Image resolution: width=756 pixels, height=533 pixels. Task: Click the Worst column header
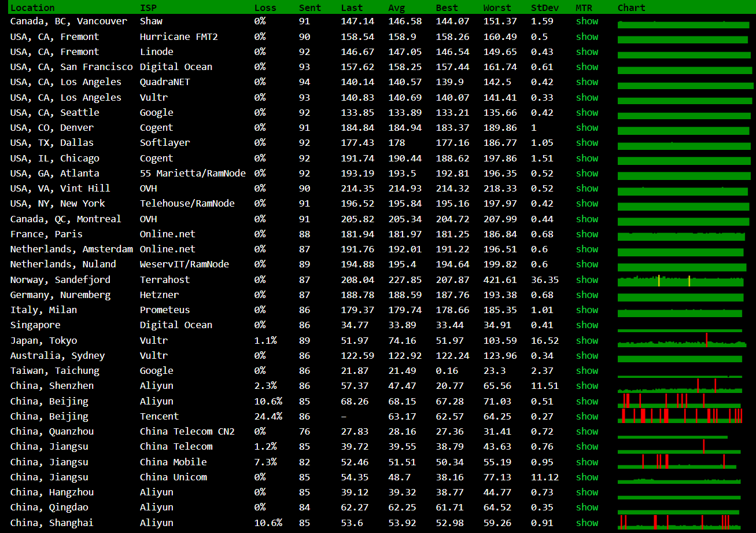[497, 8]
